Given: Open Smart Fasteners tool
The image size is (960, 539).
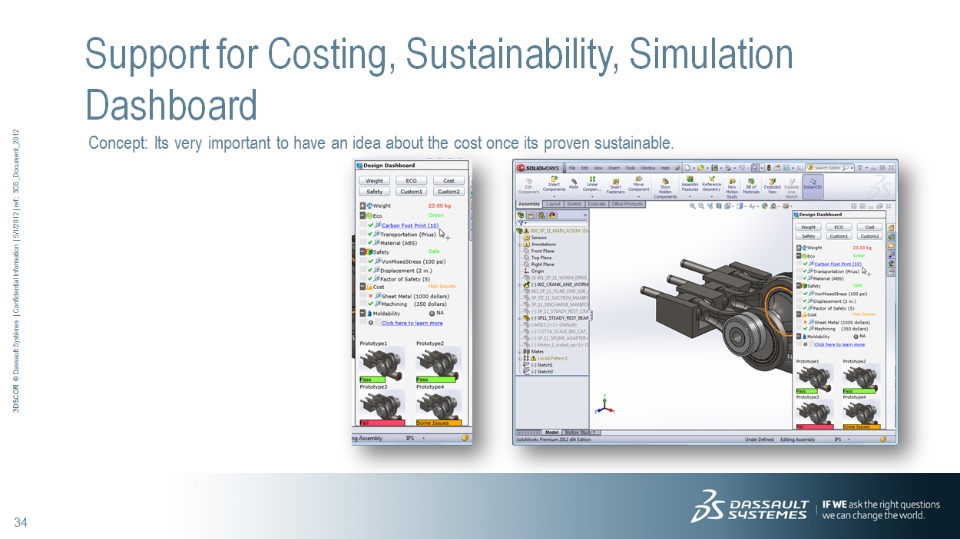Looking at the screenshot, I should tap(616, 185).
